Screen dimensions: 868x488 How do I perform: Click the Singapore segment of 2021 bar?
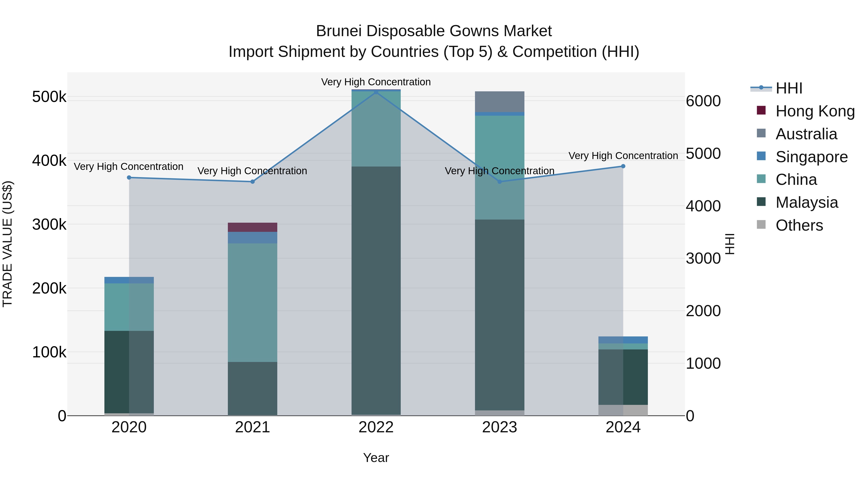coord(252,238)
